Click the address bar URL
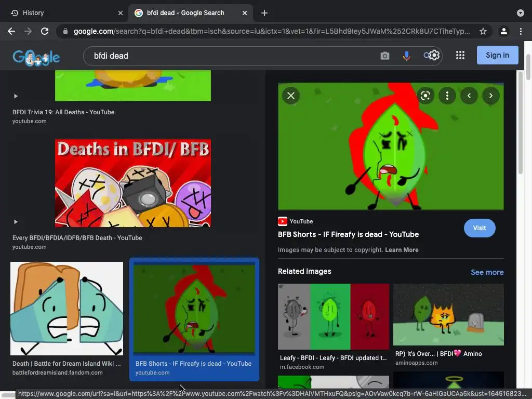Screen dimensions: 532x399 pos(271,31)
